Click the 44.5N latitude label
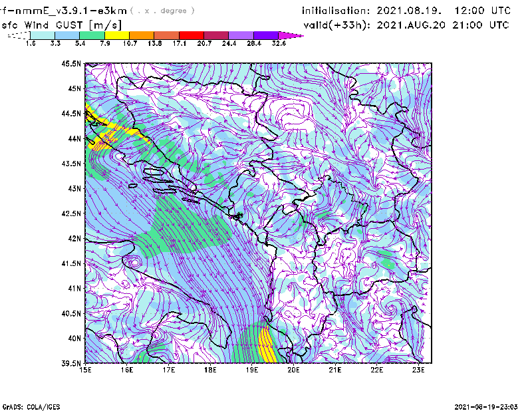 [x=71, y=113]
